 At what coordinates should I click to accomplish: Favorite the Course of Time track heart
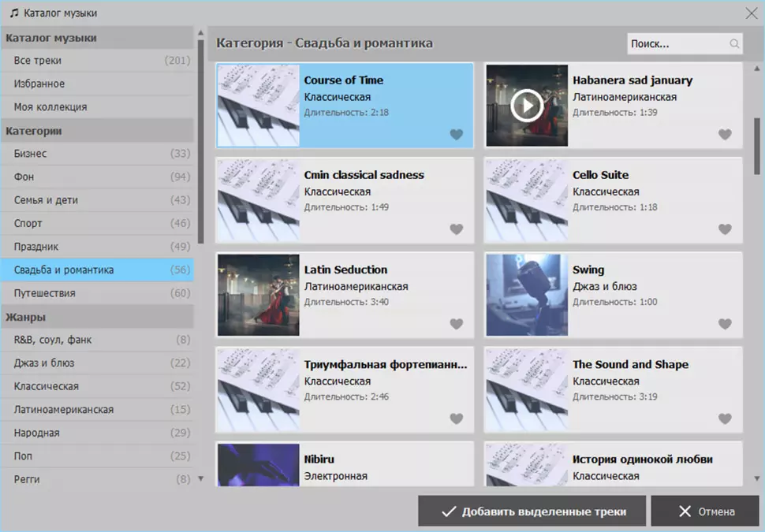(456, 134)
